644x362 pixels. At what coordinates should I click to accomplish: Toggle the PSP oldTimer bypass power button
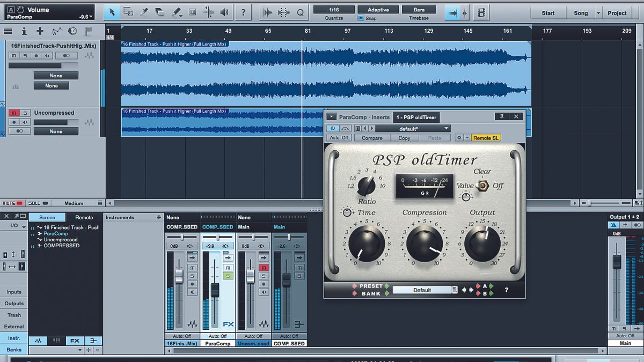[x=333, y=128]
